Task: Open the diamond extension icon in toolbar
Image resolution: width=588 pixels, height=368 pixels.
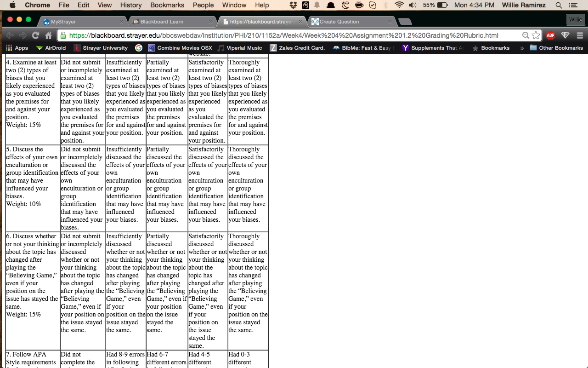Action: [565, 35]
